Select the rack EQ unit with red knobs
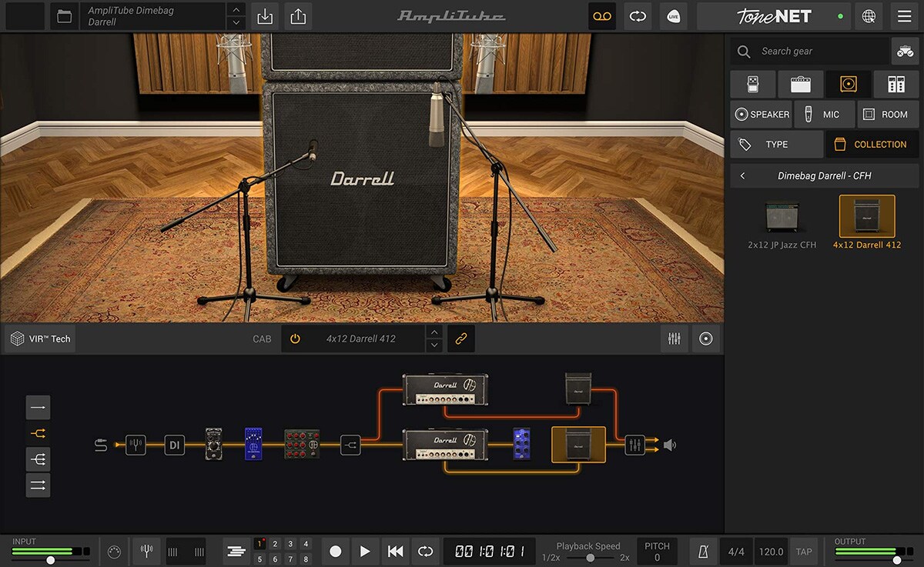924x567 pixels. [302, 444]
